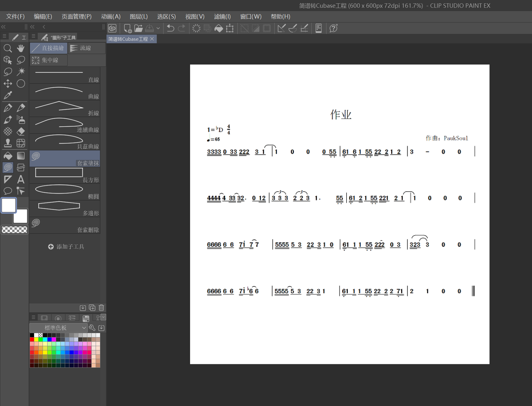
Task: Open the color palette hamburger menu
Action: (x=33, y=317)
